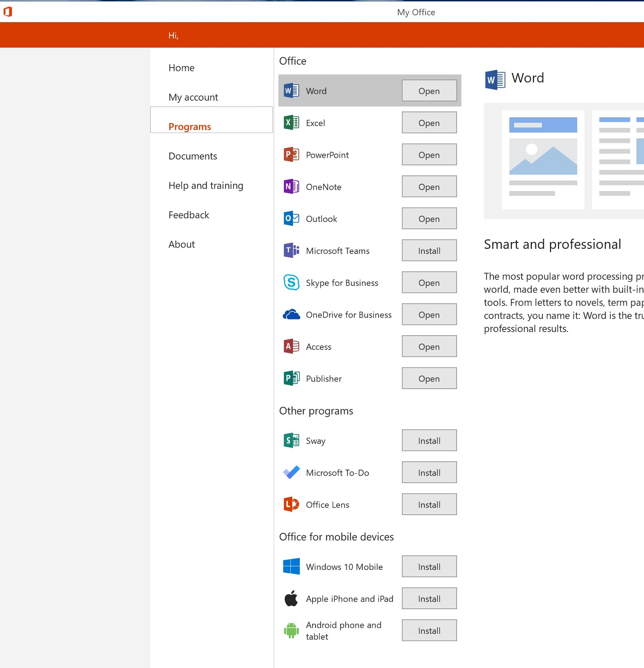644x668 pixels.
Task: Install Office Lens
Action: point(429,504)
